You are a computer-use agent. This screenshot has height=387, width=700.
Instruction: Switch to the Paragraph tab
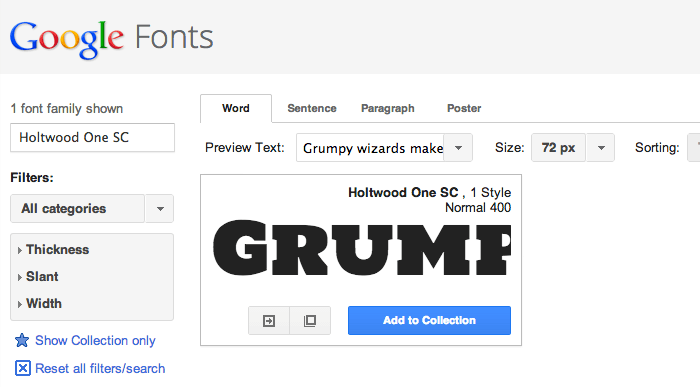click(388, 108)
